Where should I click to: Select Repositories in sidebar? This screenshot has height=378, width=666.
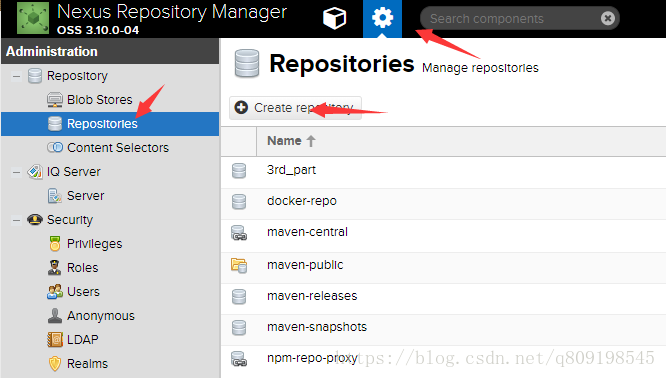click(110, 124)
